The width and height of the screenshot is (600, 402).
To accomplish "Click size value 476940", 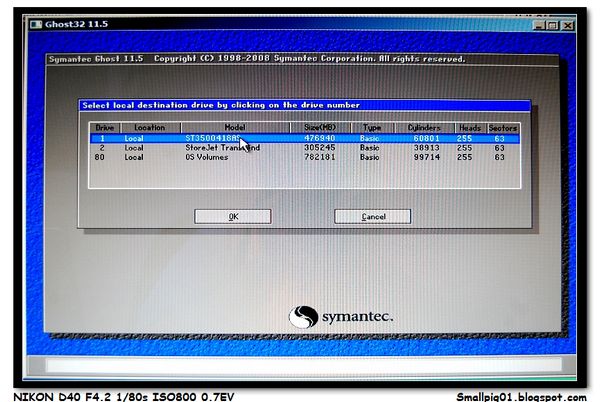I will pyautogui.click(x=320, y=138).
